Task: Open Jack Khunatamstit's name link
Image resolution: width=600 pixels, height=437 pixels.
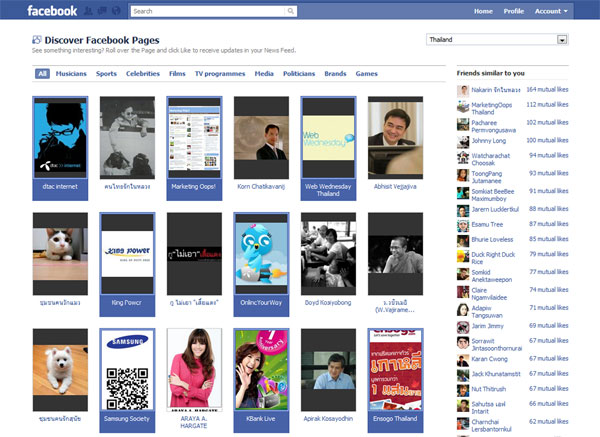Action: [x=496, y=374]
